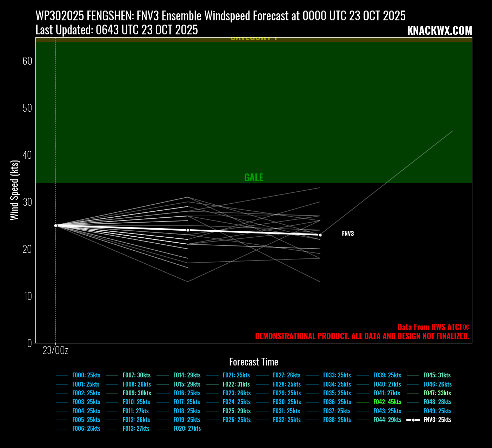This screenshot has width=492, height=448.
Task: Click the F000: 25kts legend entry
Action: pos(86,375)
